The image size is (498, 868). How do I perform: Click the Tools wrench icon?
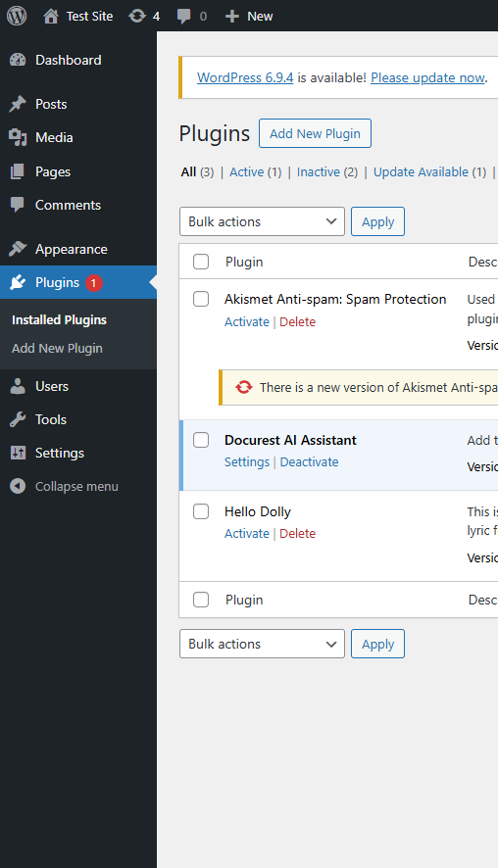(18, 419)
